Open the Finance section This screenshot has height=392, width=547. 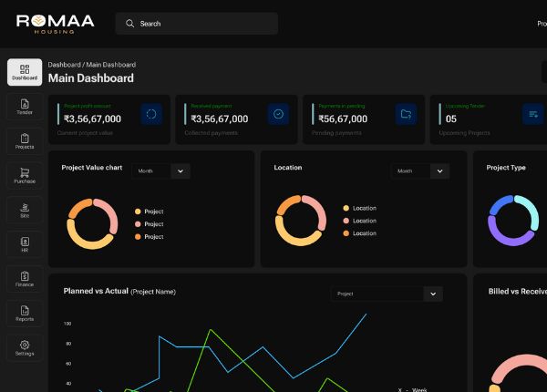pyautogui.click(x=25, y=278)
